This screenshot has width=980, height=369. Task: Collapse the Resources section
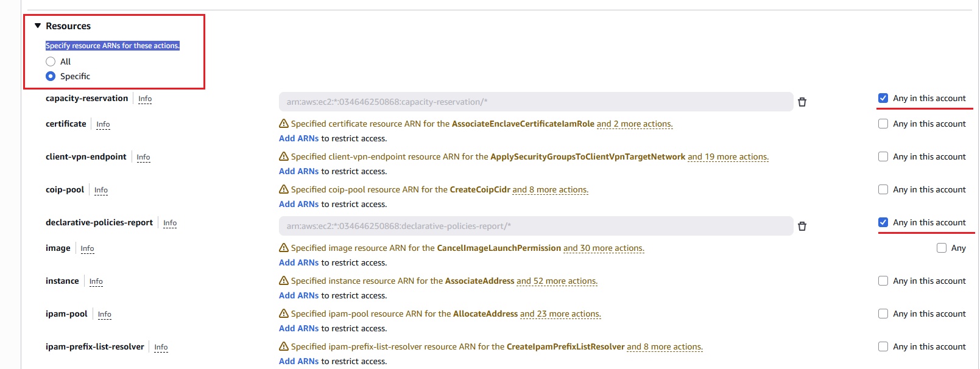pos(38,26)
